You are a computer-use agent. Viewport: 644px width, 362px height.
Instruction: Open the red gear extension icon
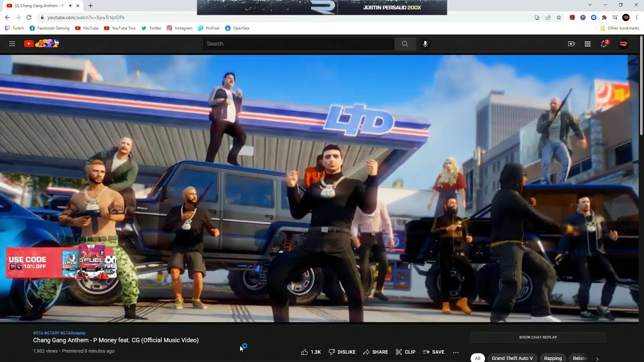point(572,17)
